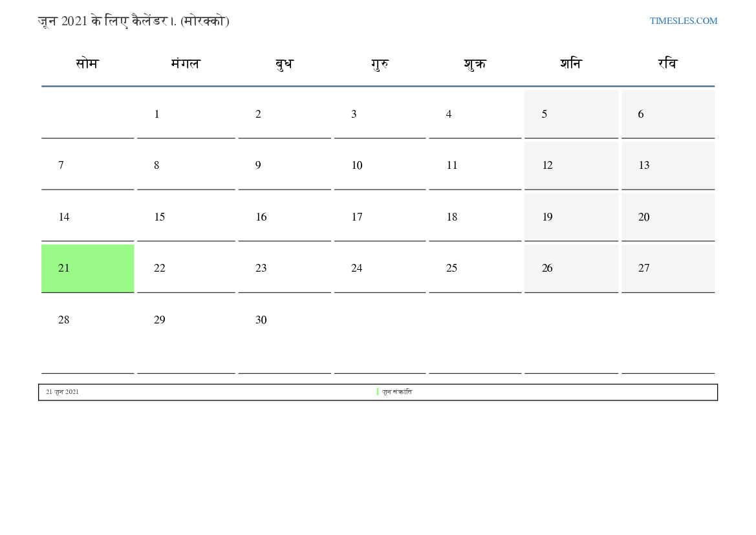Screen dimensions: 756x535
Task: Select the मंगल weekday header
Action: pyautogui.click(x=186, y=63)
